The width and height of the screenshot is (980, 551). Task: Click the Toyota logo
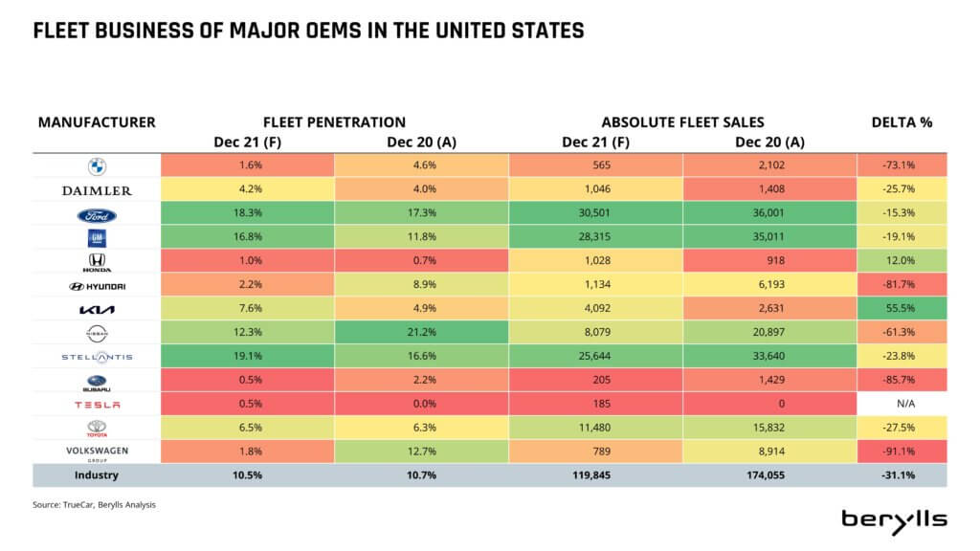97,429
